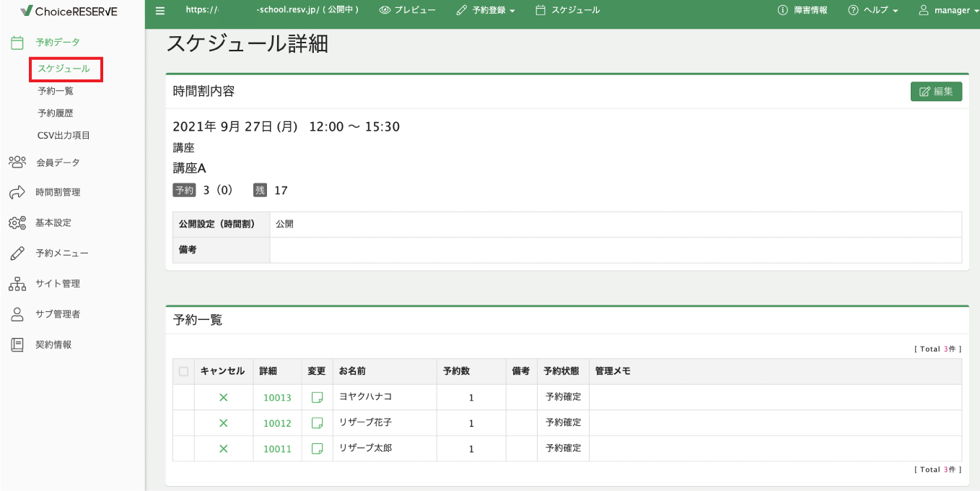The width and height of the screenshot is (980, 491).
Task: Click the change note icon for リザーブ太郎
Action: coord(317,448)
